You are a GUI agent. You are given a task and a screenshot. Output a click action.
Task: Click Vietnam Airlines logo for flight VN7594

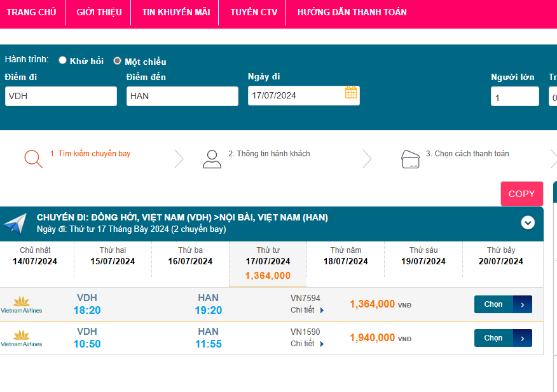[22, 304]
